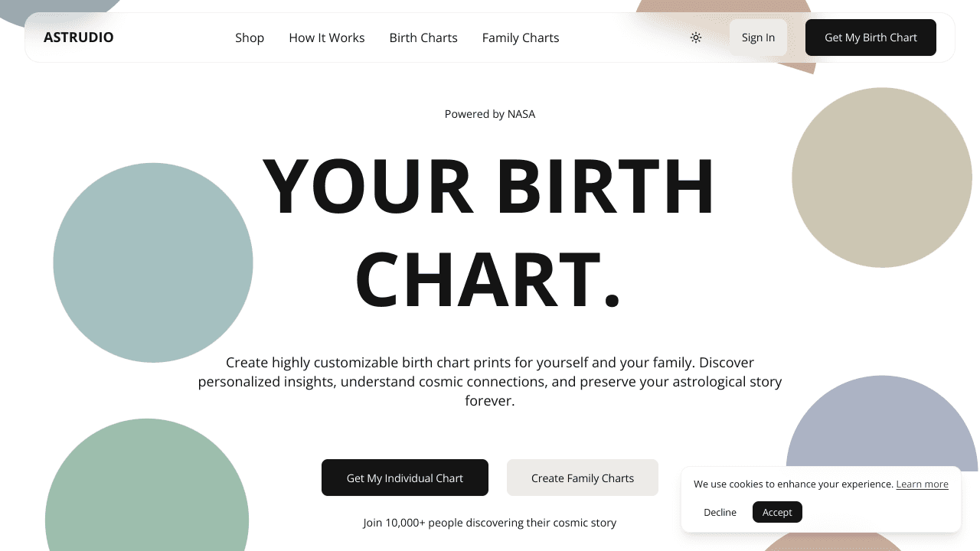Image resolution: width=980 pixels, height=551 pixels.
Task: Click the large teal circle on the left
Action: pyautogui.click(x=153, y=262)
